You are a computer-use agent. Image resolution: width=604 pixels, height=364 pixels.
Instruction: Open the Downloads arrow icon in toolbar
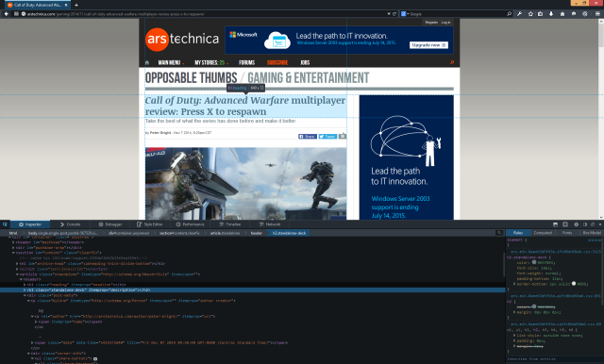551,14
